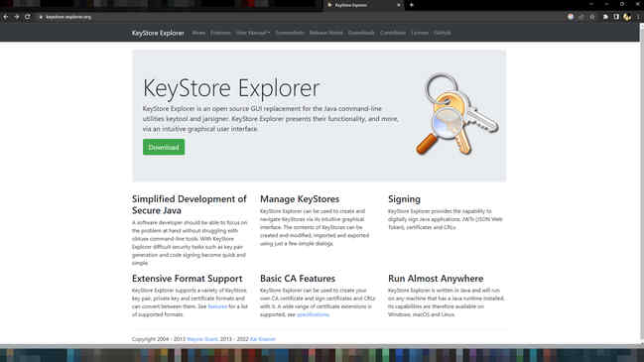This screenshot has height=362, width=644.
Task: Open the browser three-dot menu
Action: pyautogui.click(x=638, y=17)
